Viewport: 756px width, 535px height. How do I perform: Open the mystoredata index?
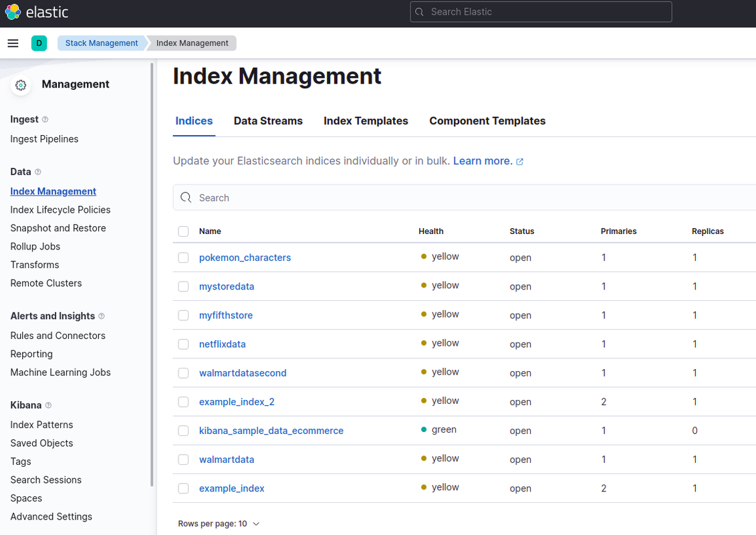pyautogui.click(x=227, y=286)
